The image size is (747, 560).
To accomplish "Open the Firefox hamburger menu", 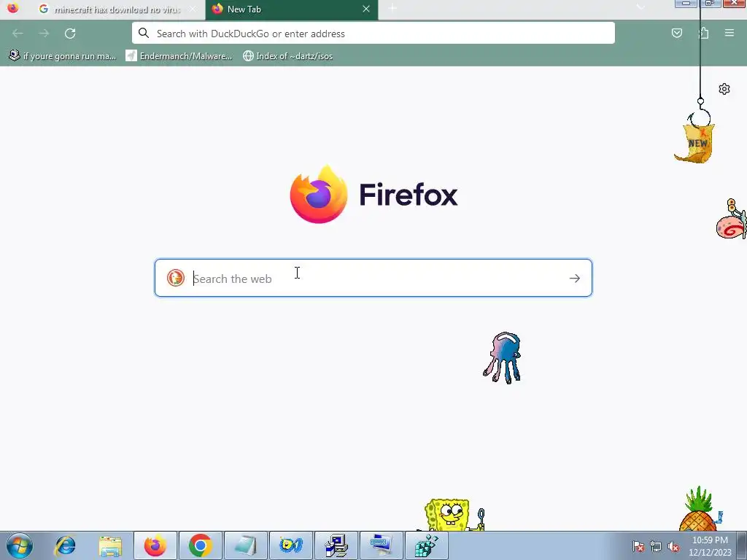I will point(729,33).
